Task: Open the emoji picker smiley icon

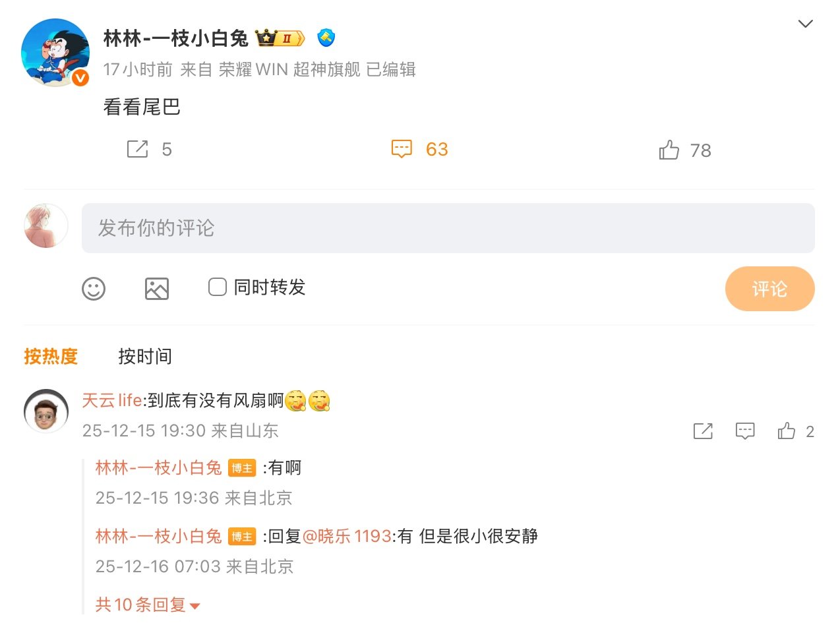Action: click(94, 289)
